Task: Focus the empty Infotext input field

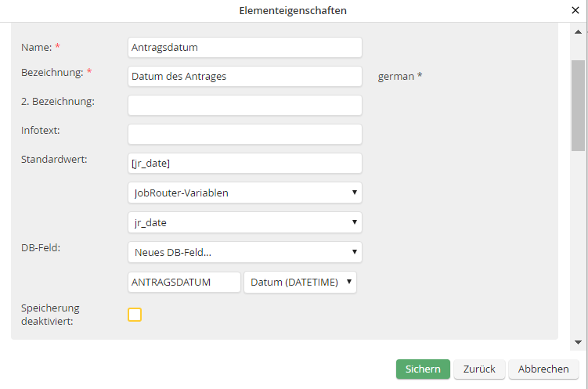Action: coord(244,134)
